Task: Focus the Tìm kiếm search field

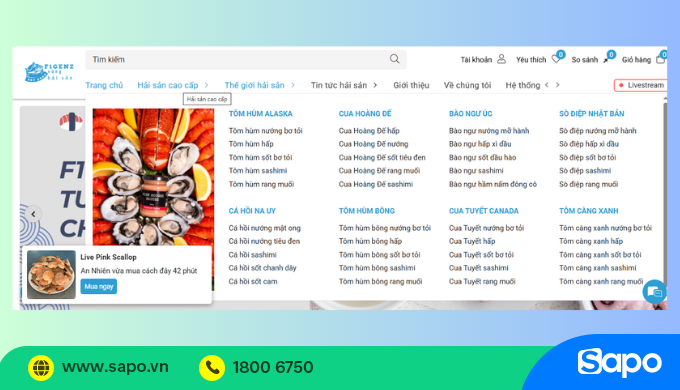Action: 245,59
